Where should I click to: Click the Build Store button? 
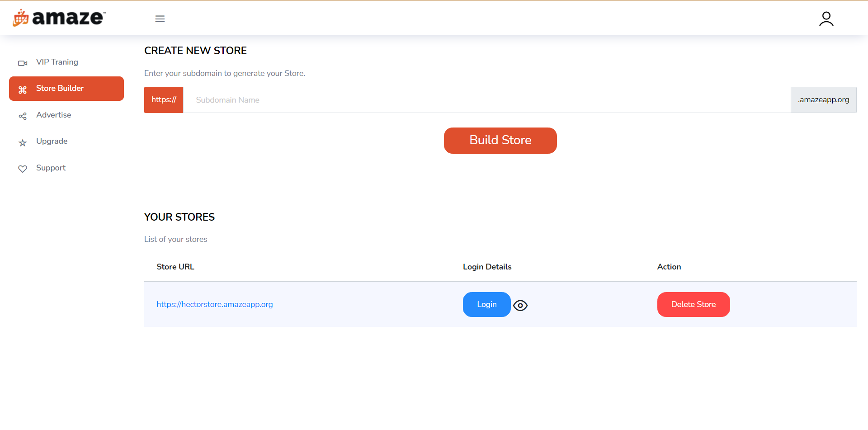pyautogui.click(x=500, y=141)
